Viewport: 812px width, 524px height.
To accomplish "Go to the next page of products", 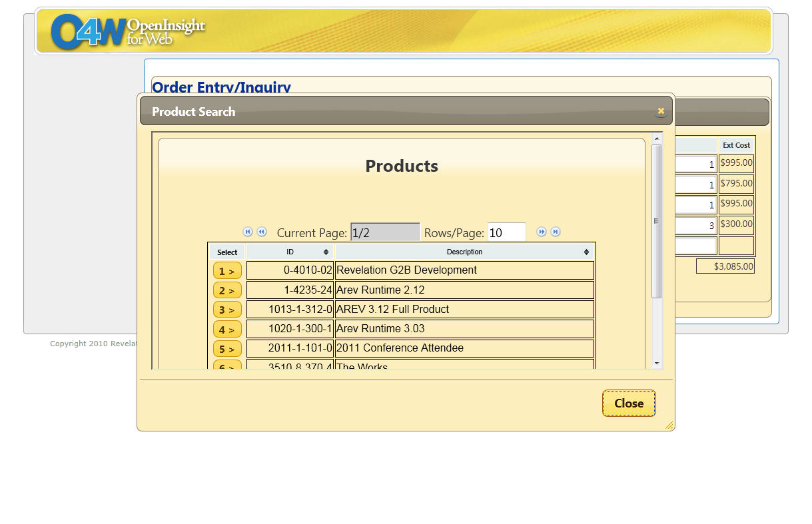I will [x=542, y=232].
